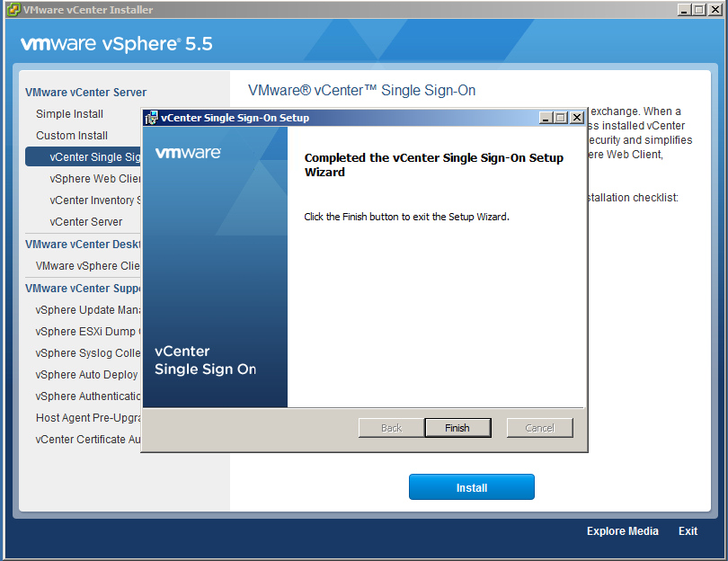Choose vSphere Auto Deploy entry
The width and height of the screenshot is (728, 561).
(87, 375)
